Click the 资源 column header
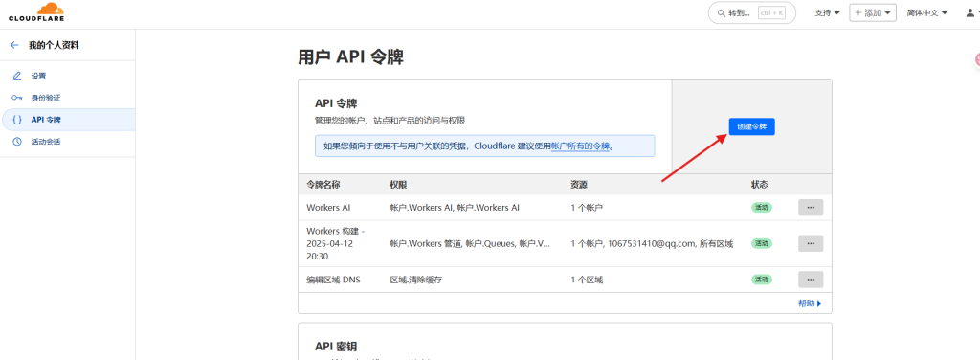 (579, 185)
